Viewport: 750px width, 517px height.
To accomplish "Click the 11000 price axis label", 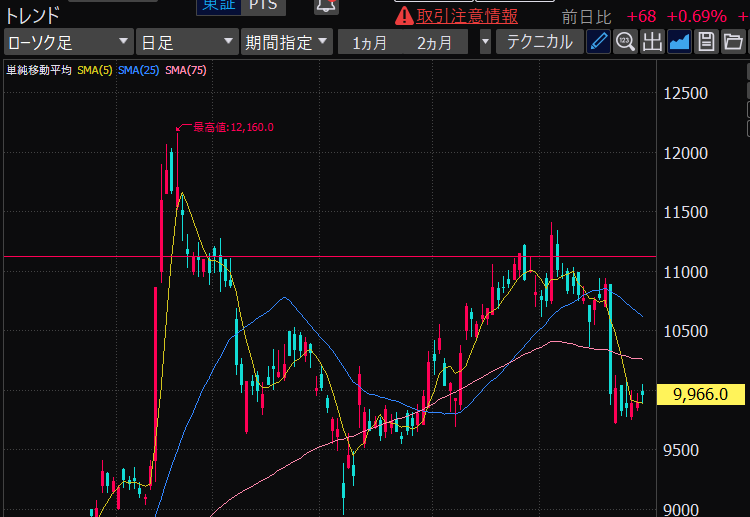I will [685, 272].
